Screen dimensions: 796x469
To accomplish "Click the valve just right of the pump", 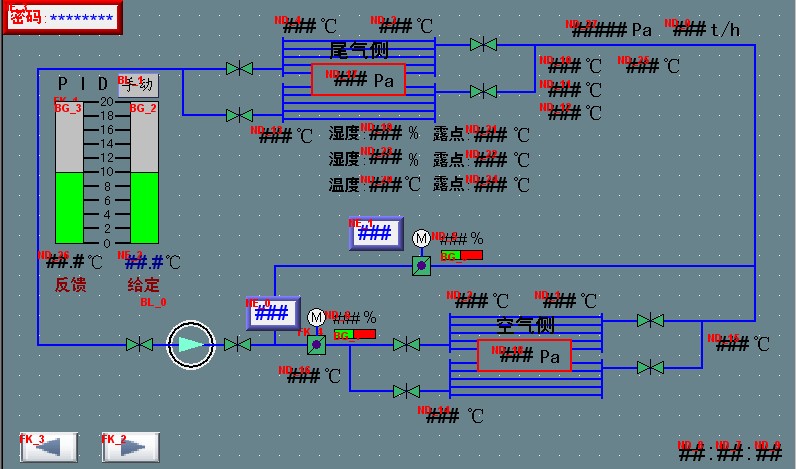I will click(237, 345).
